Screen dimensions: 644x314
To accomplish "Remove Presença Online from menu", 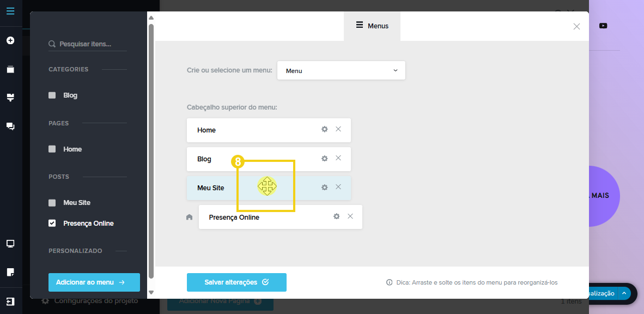I will pos(350,216).
